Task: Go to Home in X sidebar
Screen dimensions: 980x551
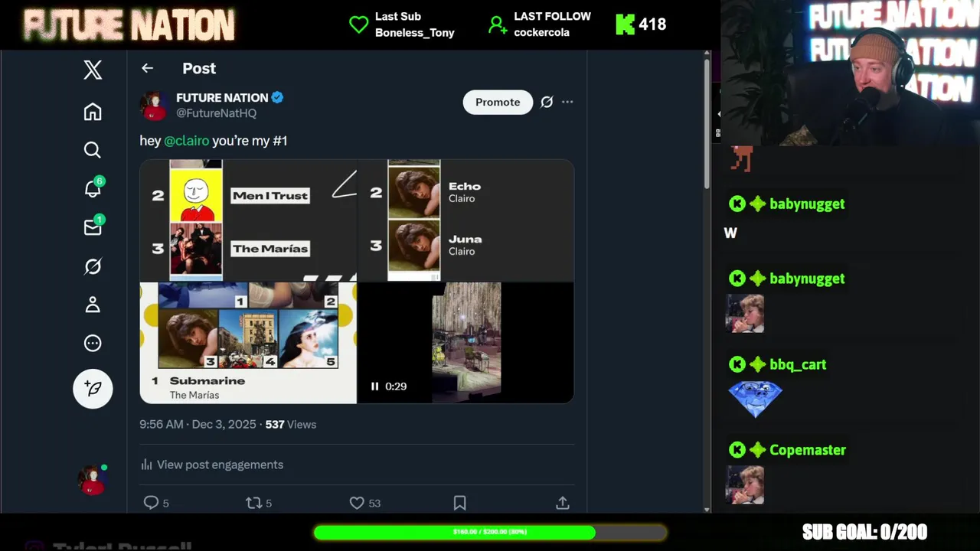Action: [x=93, y=112]
